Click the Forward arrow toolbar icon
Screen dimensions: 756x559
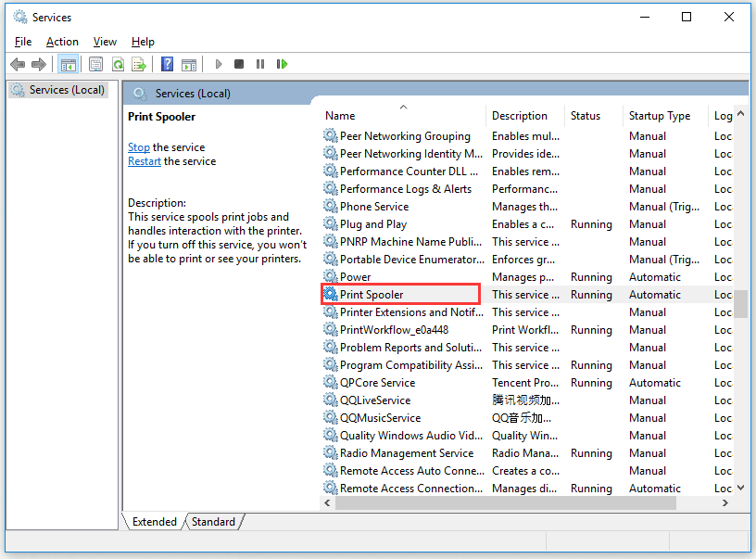pyautogui.click(x=39, y=64)
